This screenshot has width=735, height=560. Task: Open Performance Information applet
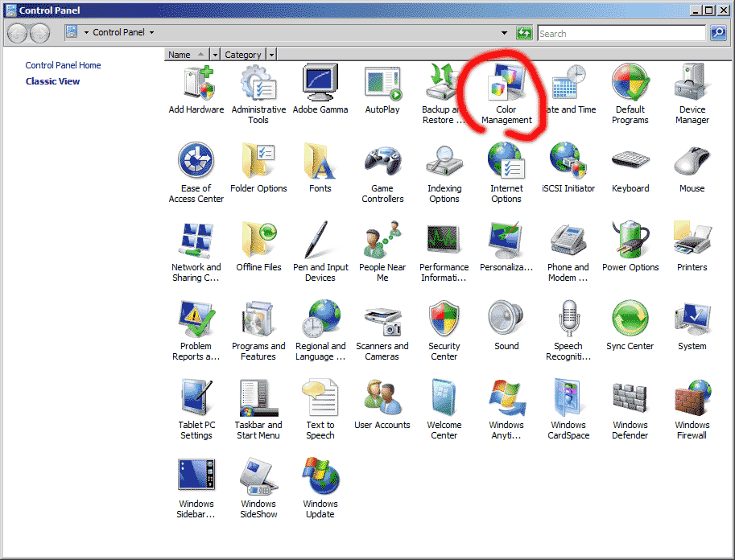[x=444, y=252]
